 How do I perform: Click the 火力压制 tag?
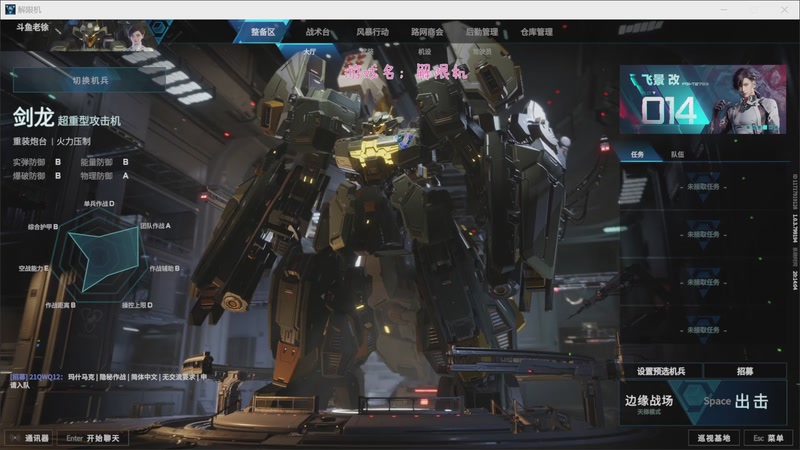pyautogui.click(x=73, y=141)
